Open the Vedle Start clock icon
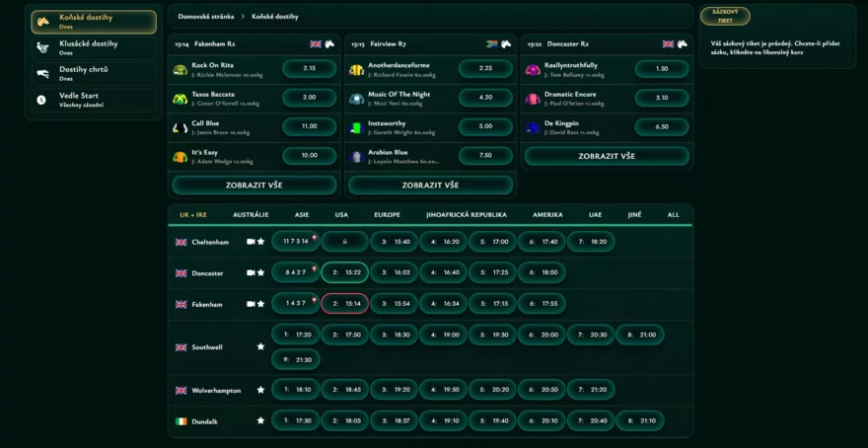The width and height of the screenshot is (868, 448). point(42,100)
